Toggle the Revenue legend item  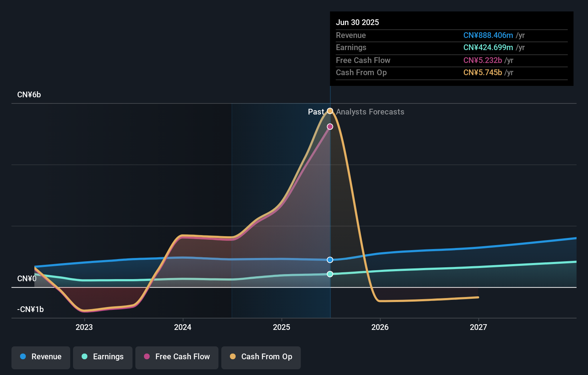41,357
